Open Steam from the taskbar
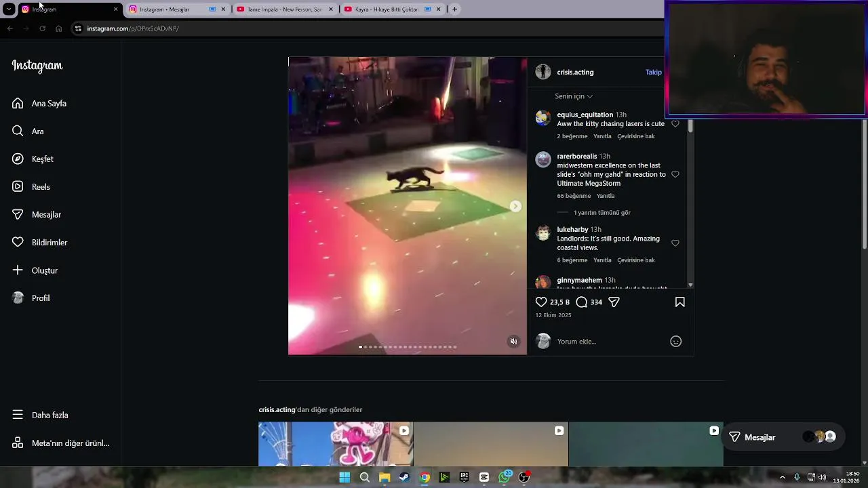Viewport: 868px width, 488px height. (404, 477)
